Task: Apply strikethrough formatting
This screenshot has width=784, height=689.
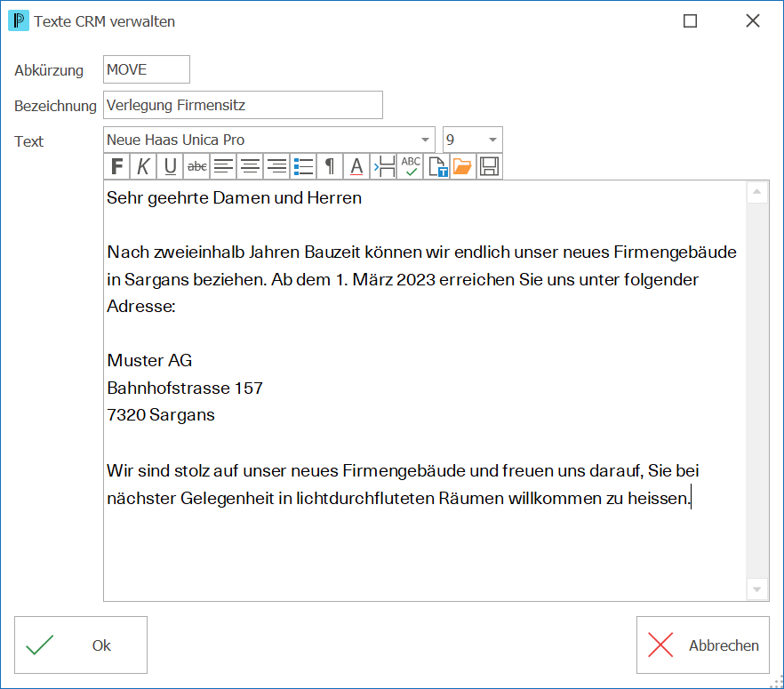Action: (197, 166)
